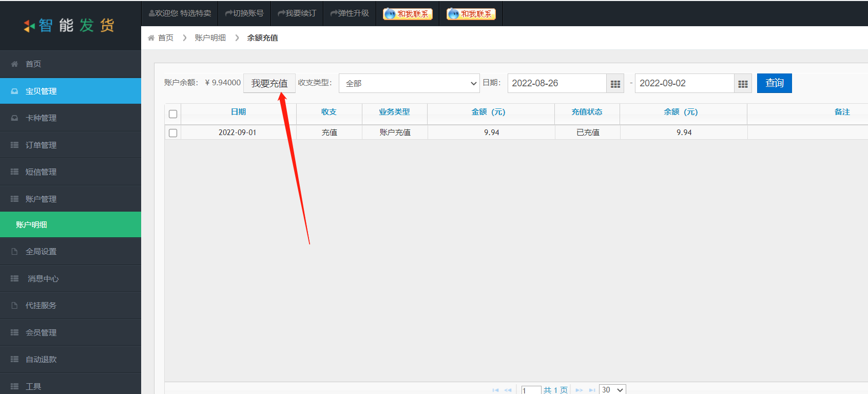The width and height of the screenshot is (868, 394).
Task: Open the page size dropdown showing 30
Action: pyautogui.click(x=612, y=389)
